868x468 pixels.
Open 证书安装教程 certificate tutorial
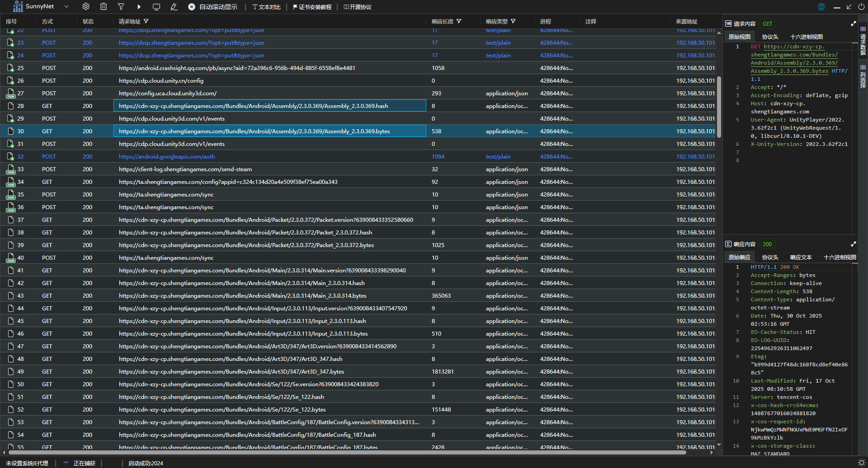312,7
